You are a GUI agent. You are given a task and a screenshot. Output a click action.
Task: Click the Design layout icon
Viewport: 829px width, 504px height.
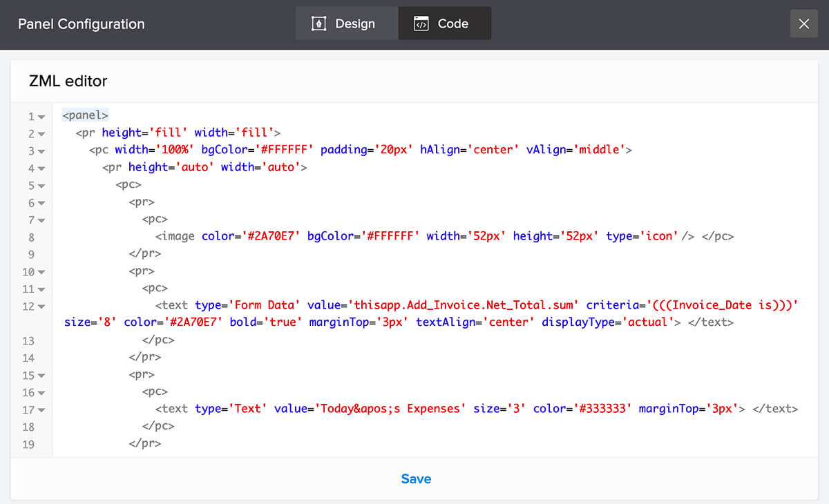(318, 23)
